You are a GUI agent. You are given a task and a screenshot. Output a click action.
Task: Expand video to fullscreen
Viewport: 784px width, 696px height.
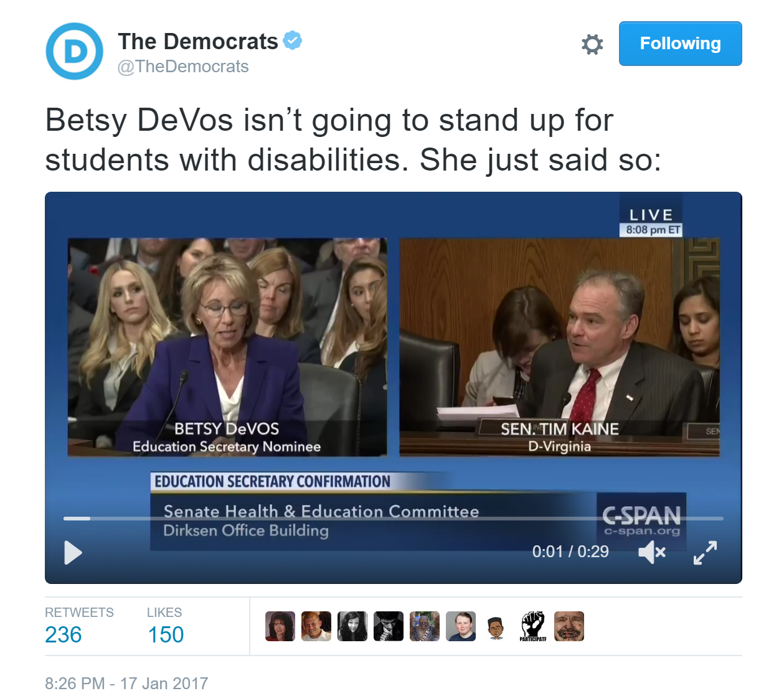(706, 552)
